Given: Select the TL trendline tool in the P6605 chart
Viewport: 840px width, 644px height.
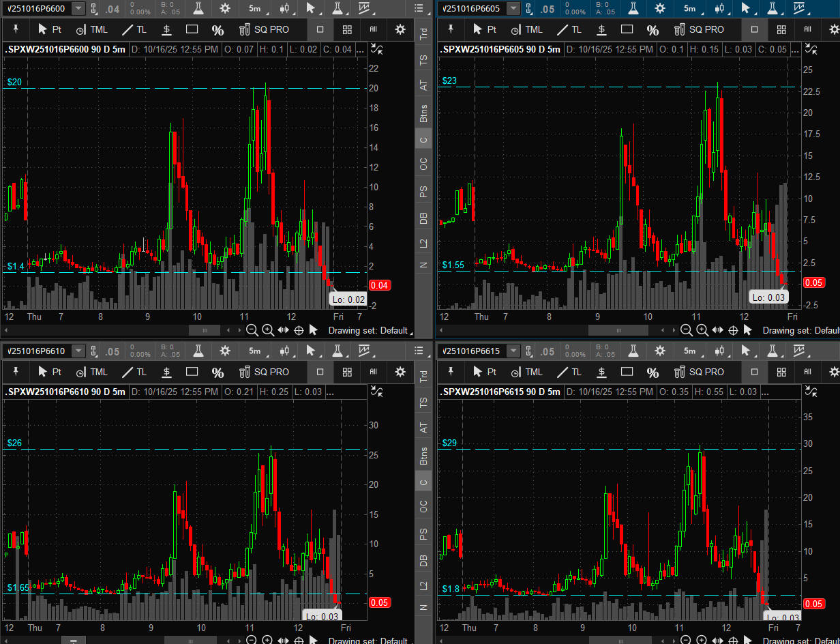Looking at the screenshot, I should pos(571,29).
